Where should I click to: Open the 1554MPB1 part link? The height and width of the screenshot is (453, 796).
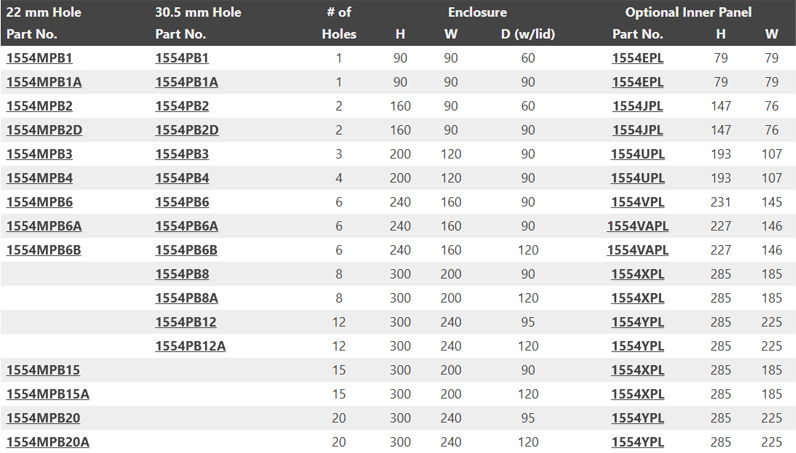[39, 58]
